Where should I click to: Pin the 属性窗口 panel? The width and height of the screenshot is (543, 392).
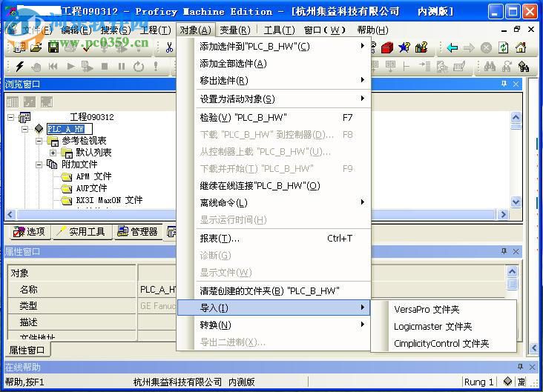(504, 251)
